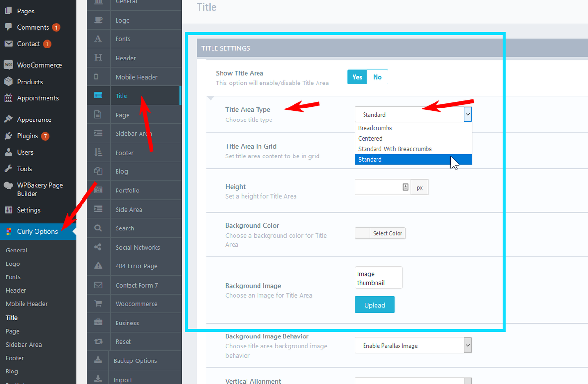The image size is (588, 384).
Task: Click the Background Color swatch preview
Action: pos(363,233)
